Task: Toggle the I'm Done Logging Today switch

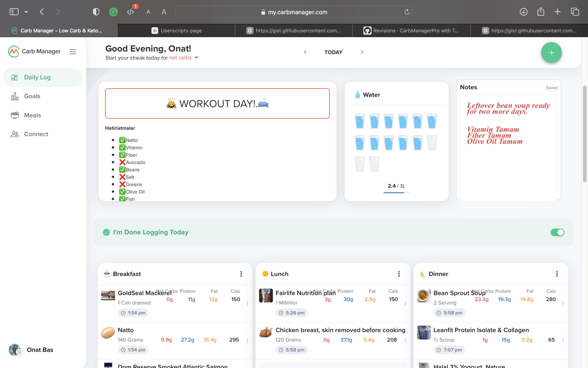Action: click(x=557, y=232)
